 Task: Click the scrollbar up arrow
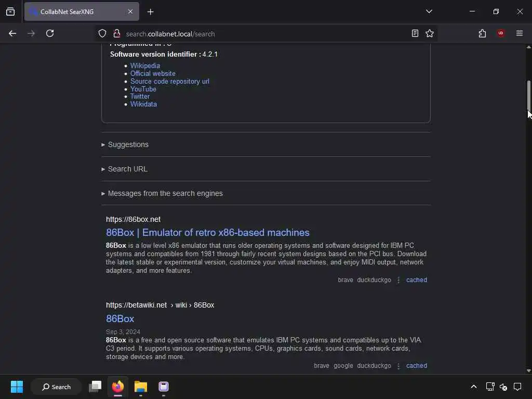point(528,47)
